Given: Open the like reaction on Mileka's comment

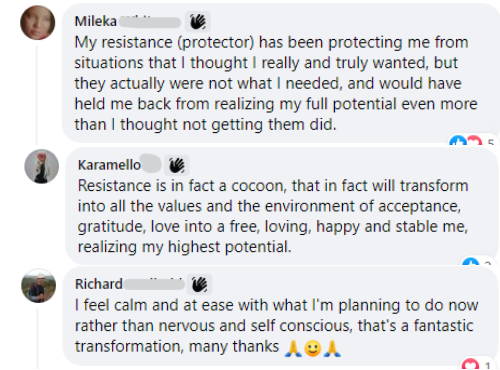Looking at the screenshot, I should (458, 142).
